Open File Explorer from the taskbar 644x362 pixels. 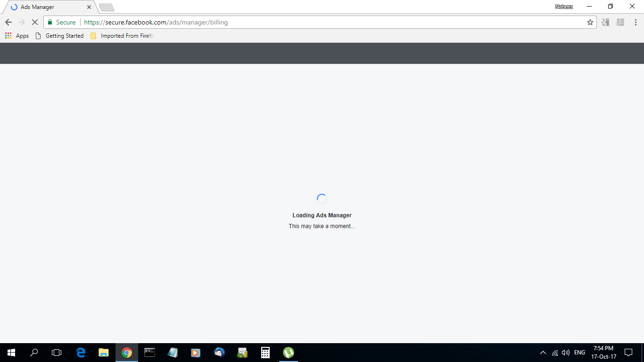point(104,353)
